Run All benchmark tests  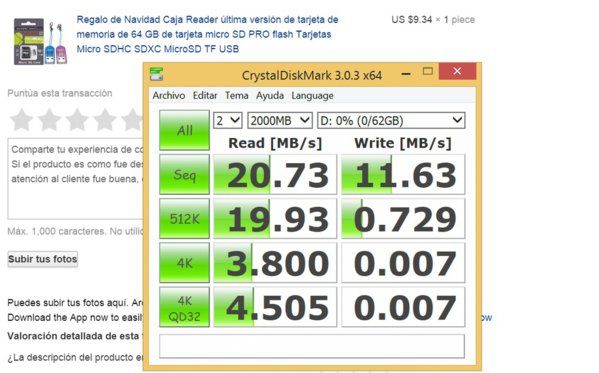click(185, 130)
